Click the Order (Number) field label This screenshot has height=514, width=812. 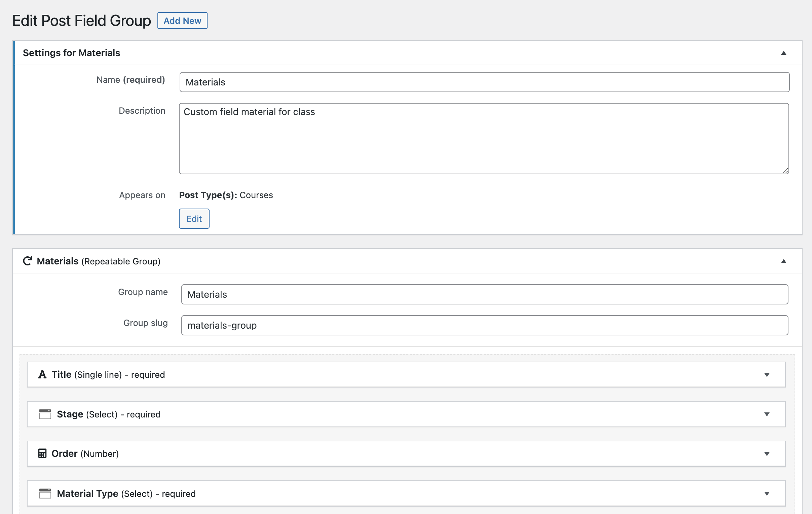[x=85, y=454]
